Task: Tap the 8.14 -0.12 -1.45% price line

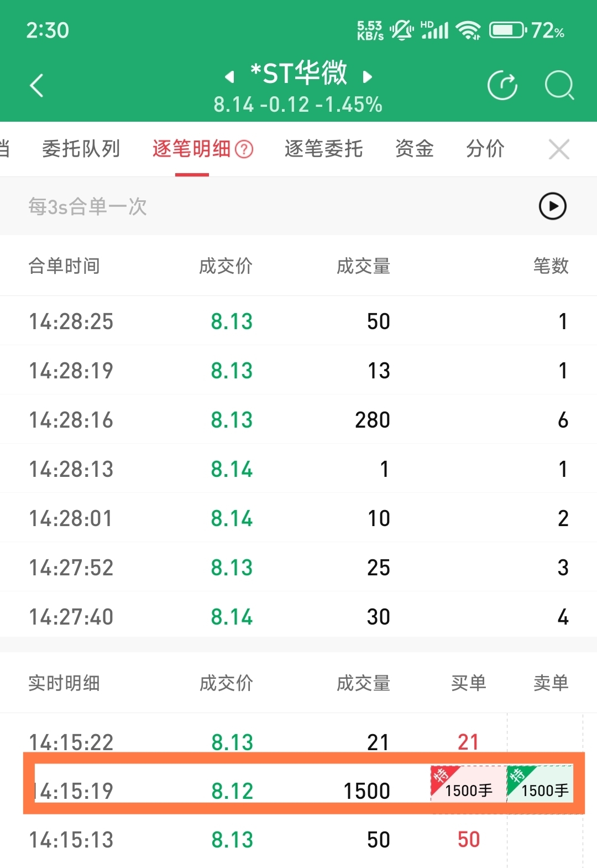Action: point(298,105)
